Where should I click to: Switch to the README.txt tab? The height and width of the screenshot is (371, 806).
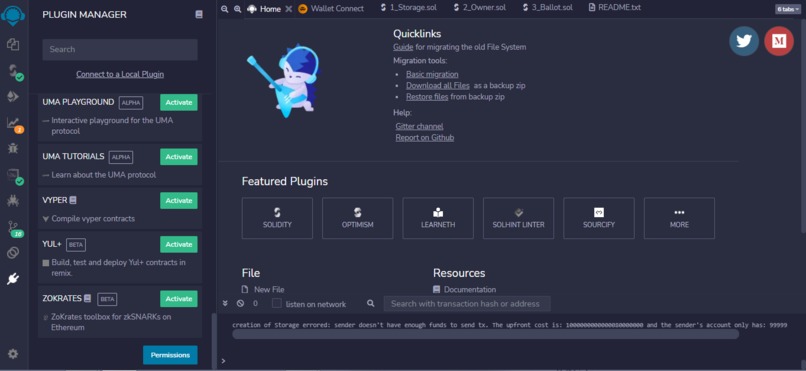coord(615,8)
